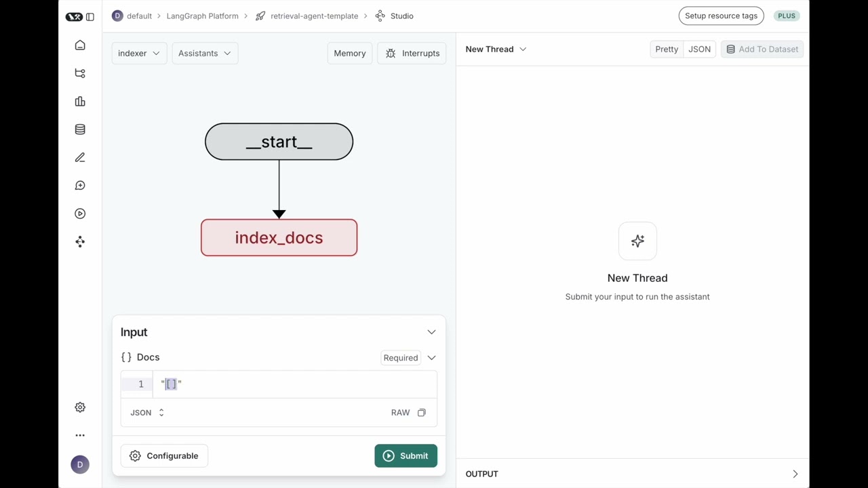
Task: Expand the OUTPUT panel arrow
Action: point(795,474)
